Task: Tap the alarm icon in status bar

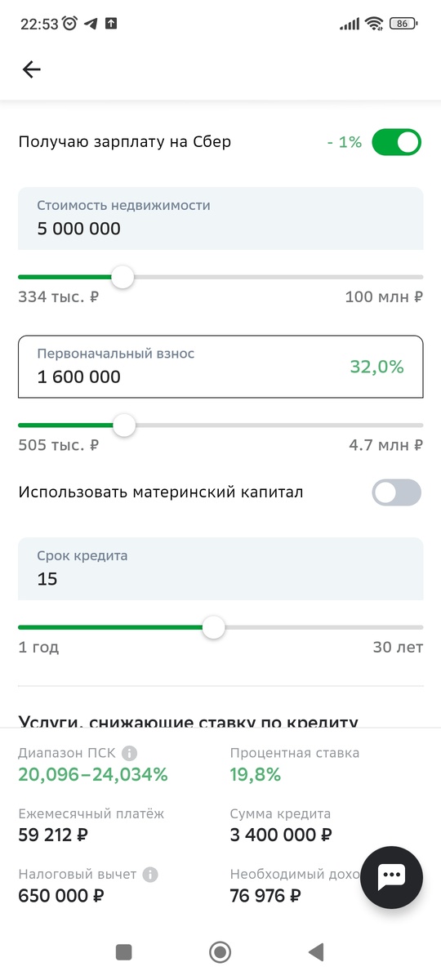Action: [x=69, y=24]
